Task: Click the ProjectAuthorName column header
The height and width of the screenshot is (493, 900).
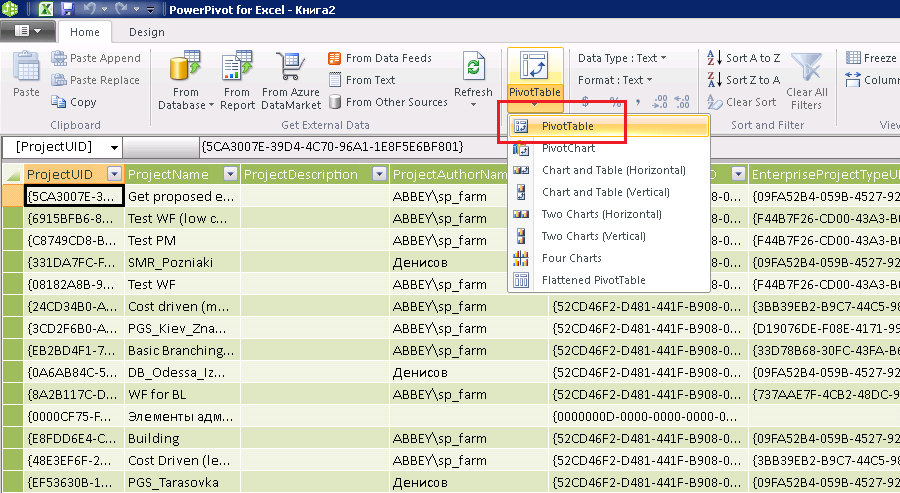Action: click(x=449, y=174)
